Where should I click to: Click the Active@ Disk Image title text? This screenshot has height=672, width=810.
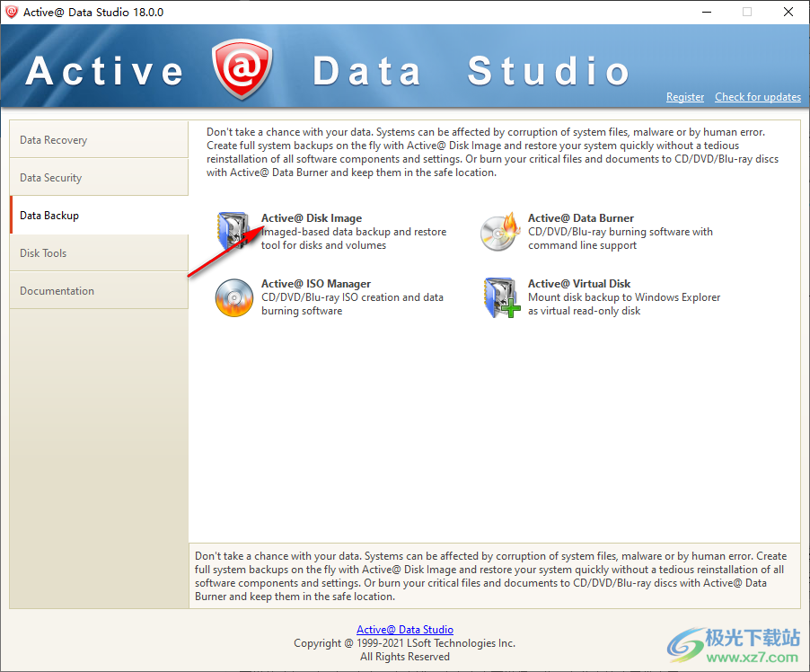pyautogui.click(x=310, y=217)
